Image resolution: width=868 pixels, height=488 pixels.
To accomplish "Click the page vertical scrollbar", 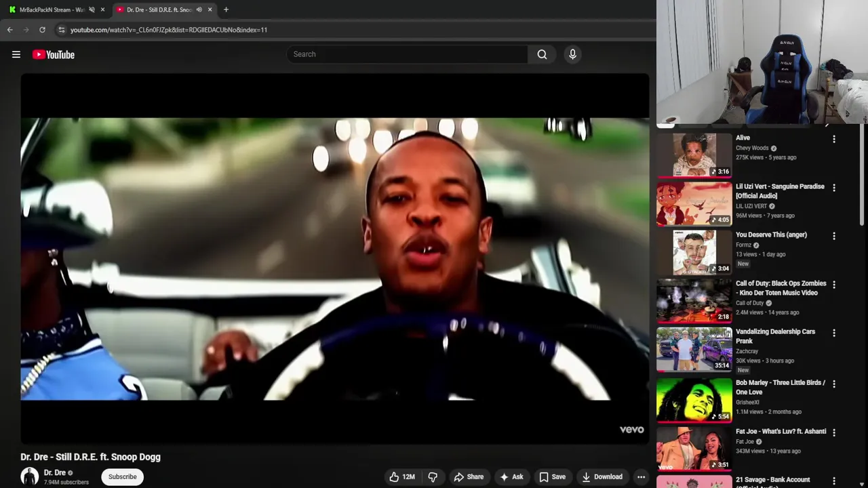I will [863, 176].
